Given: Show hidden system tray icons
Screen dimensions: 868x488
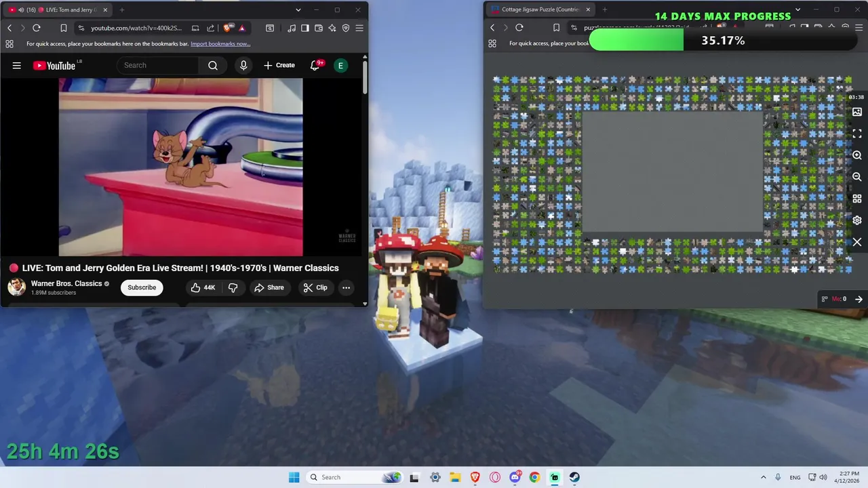Looking at the screenshot, I should tap(763, 477).
